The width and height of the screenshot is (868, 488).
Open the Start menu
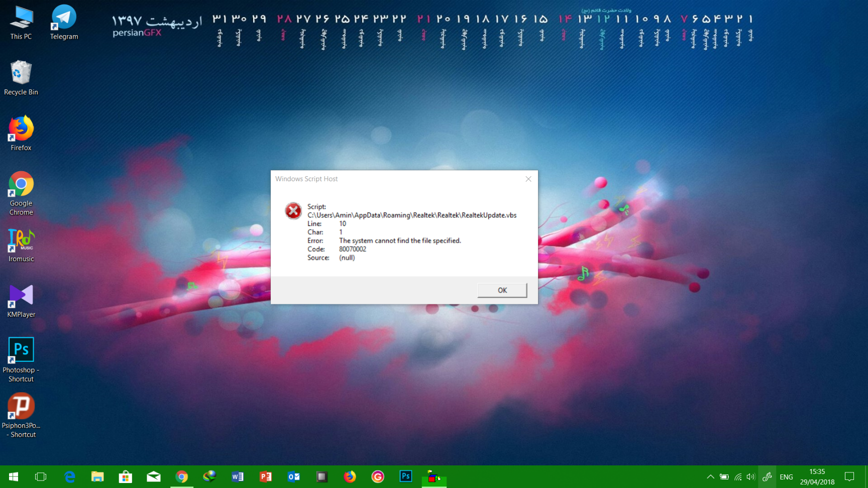click(13, 476)
